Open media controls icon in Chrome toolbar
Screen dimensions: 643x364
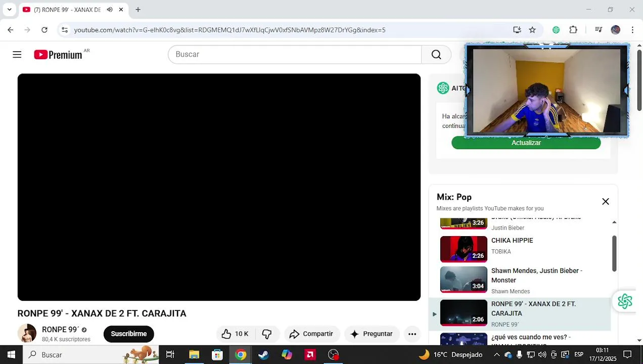(x=599, y=30)
